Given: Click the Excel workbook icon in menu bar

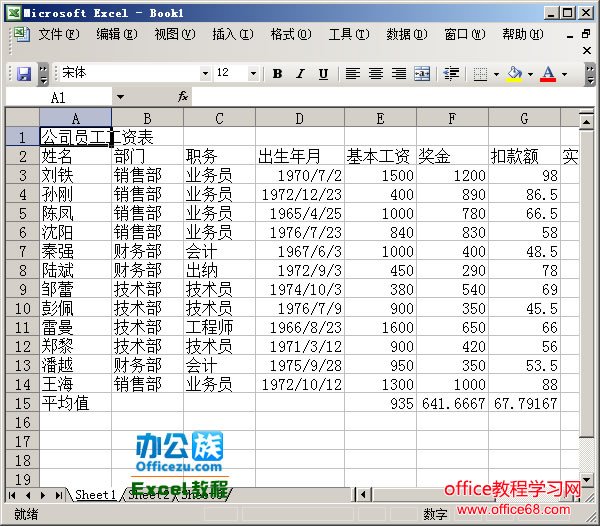Looking at the screenshot, I should click(21, 34).
